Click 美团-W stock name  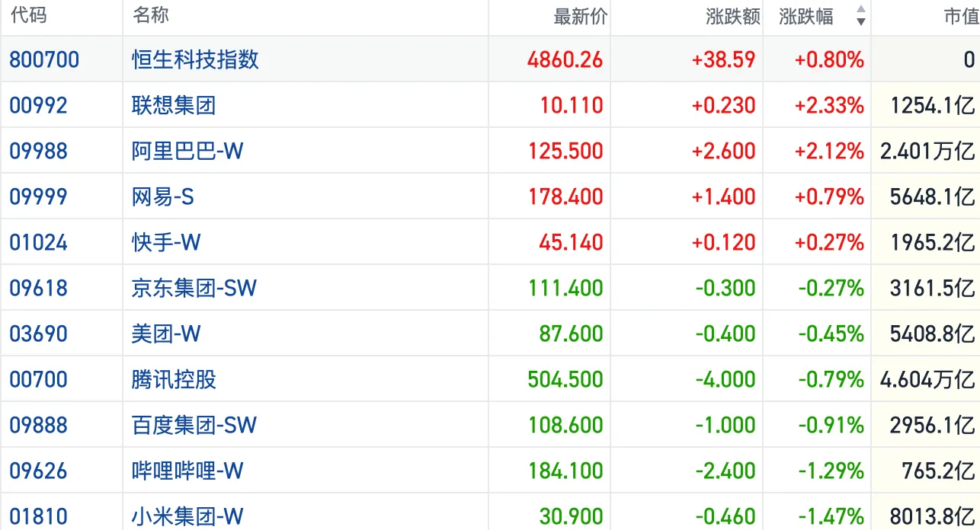tap(165, 334)
